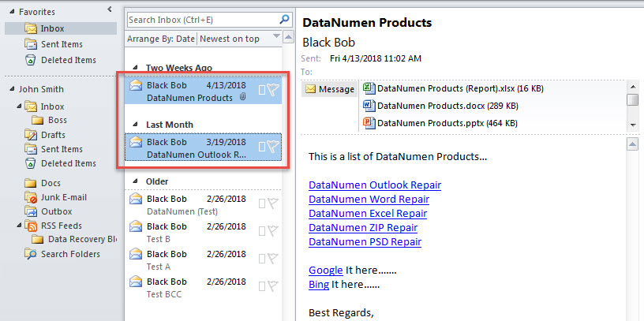This screenshot has height=321, width=644.
Task: Collapse the Two Weeks Ago group
Action: (x=135, y=68)
